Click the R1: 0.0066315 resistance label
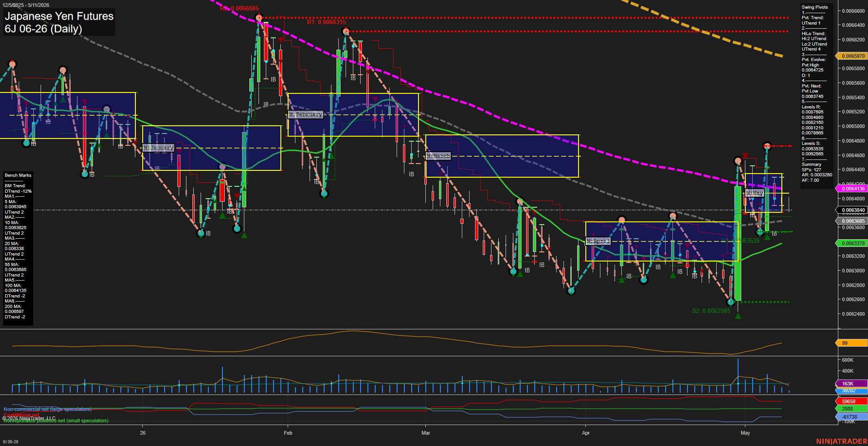The width and height of the screenshot is (868, 446). (x=326, y=22)
